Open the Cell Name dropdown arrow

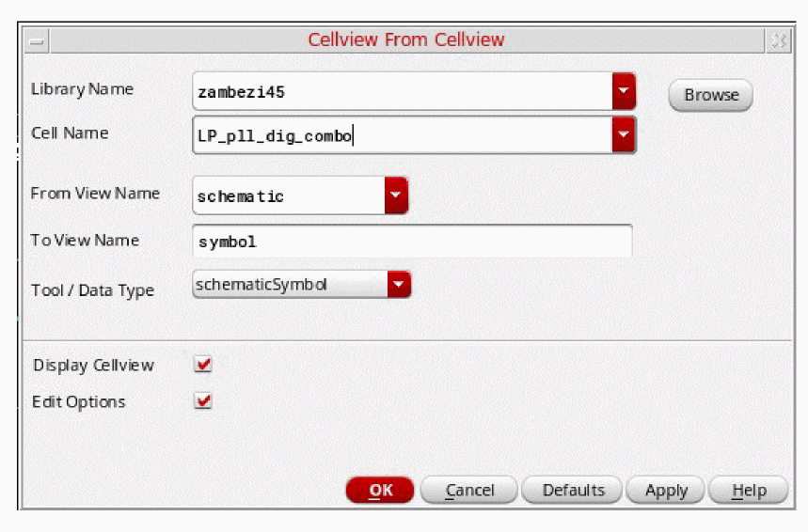[x=624, y=135]
